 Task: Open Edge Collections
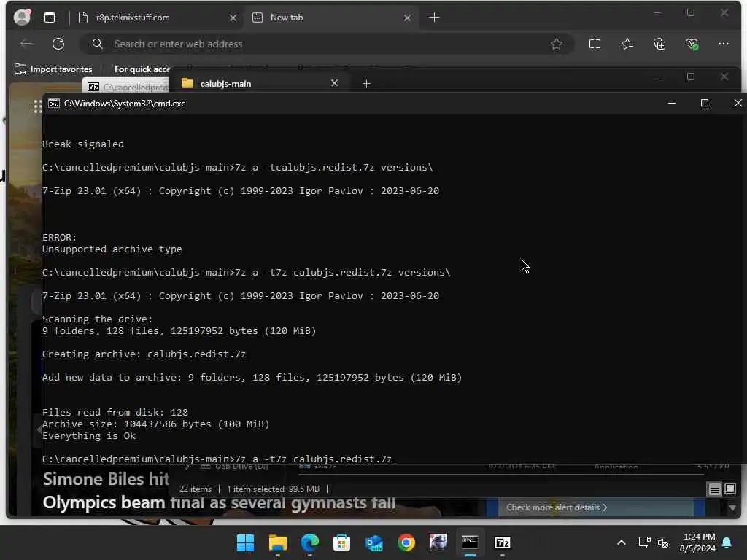pos(659,44)
